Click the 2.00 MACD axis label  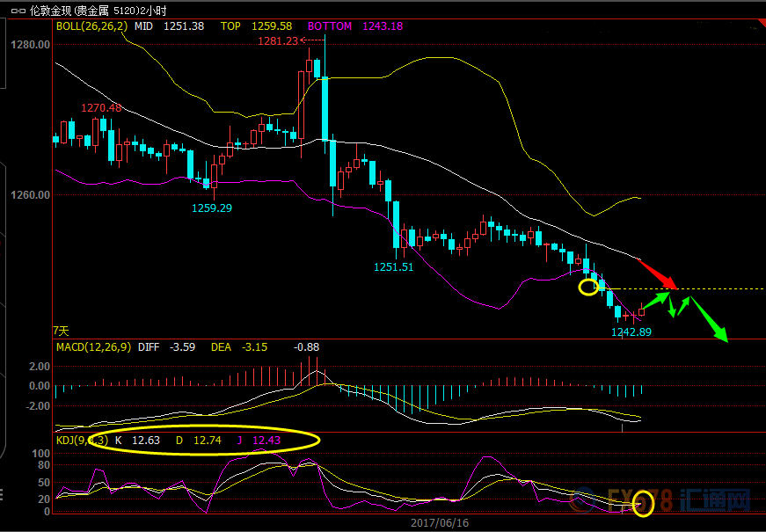pyautogui.click(x=40, y=367)
